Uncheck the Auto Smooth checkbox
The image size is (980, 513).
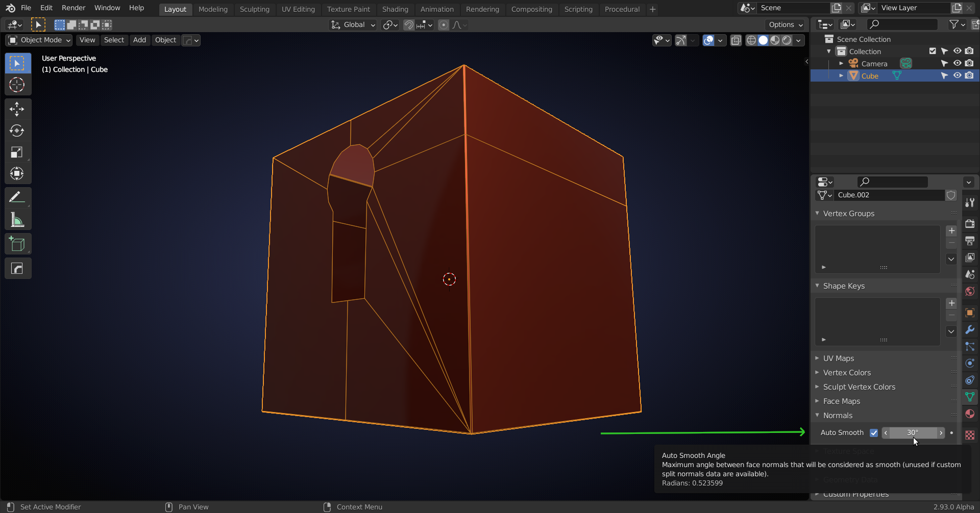(874, 433)
